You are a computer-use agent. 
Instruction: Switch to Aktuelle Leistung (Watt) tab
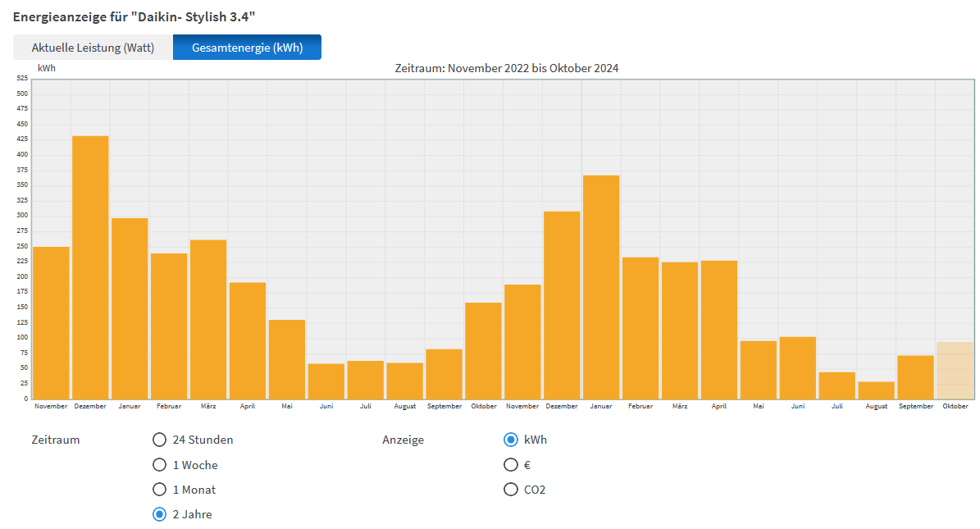coord(93,48)
